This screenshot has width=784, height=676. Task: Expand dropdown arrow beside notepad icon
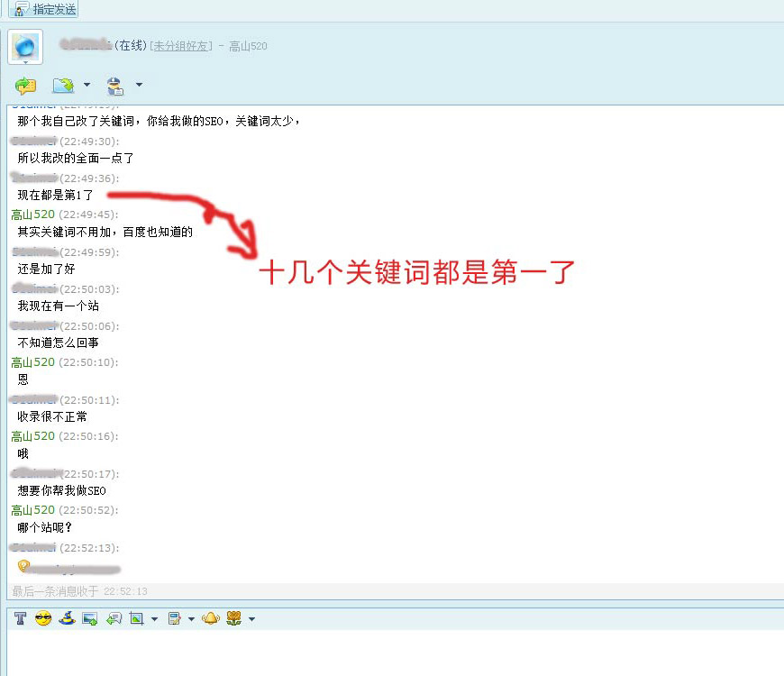[191, 619]
